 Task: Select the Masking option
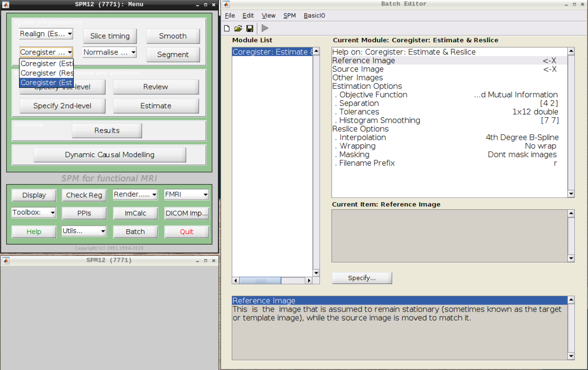pos(449,155)
